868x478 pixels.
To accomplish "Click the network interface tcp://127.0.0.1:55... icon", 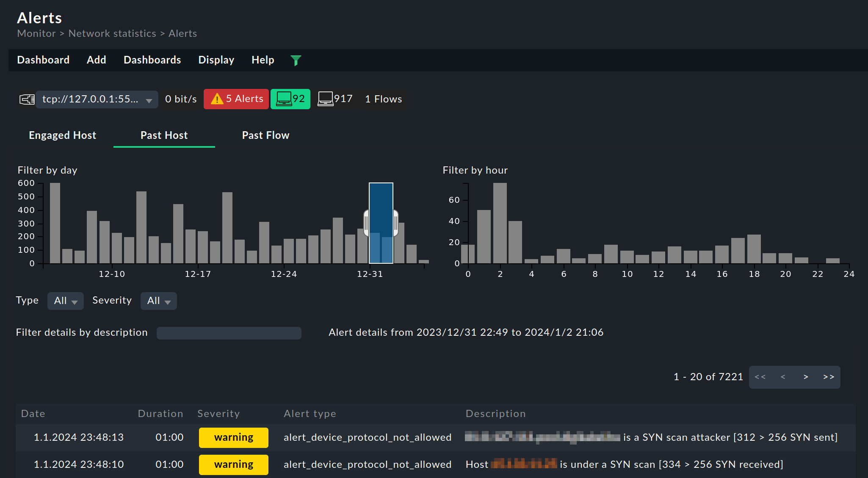I will click(27, 99).
